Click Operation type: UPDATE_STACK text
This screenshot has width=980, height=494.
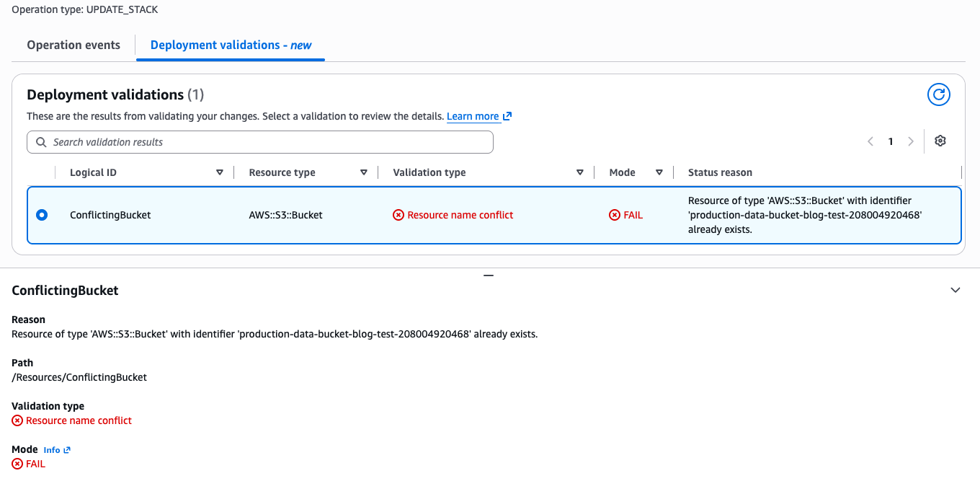point(84,10)
